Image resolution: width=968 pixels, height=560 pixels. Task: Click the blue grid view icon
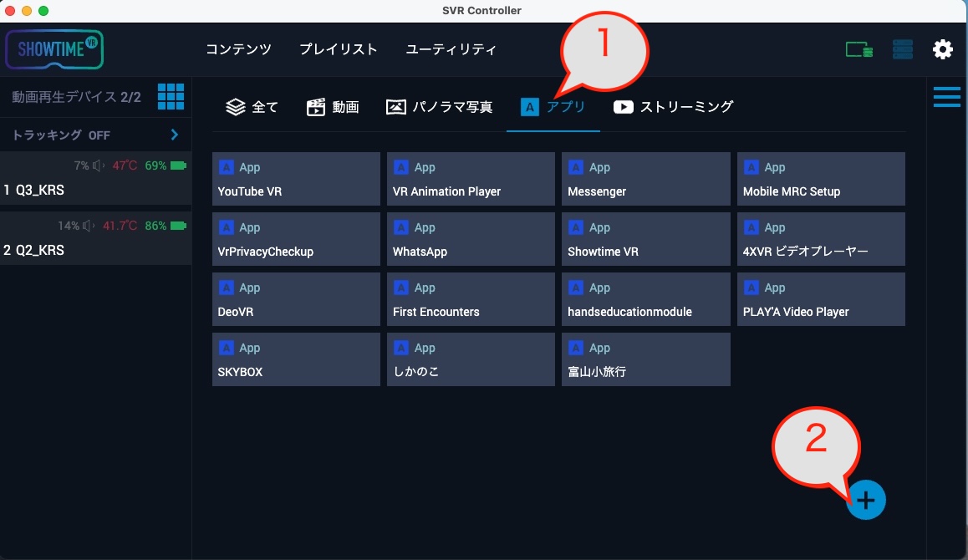pyautogui.click(x=171, y=97)
